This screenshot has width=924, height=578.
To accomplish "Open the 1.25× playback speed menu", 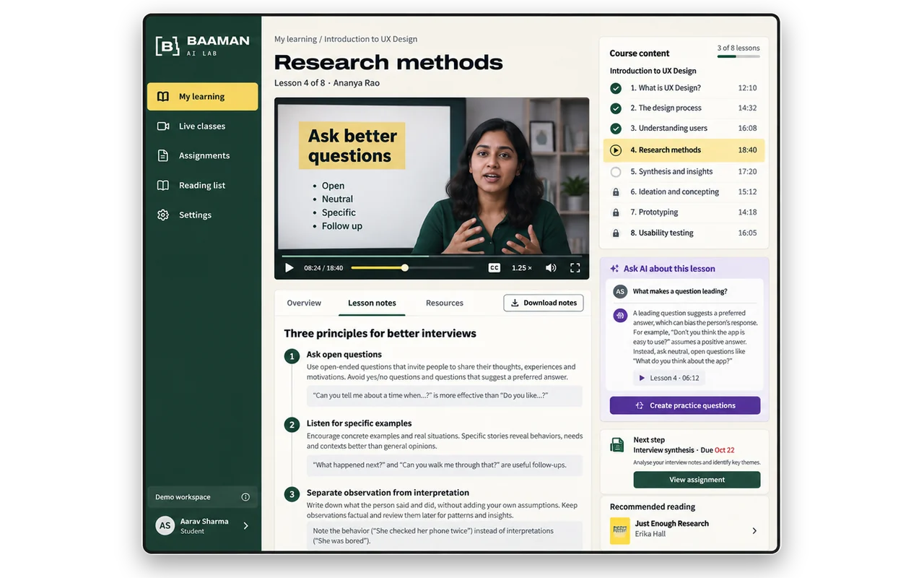I will click(x=522, y=268).
